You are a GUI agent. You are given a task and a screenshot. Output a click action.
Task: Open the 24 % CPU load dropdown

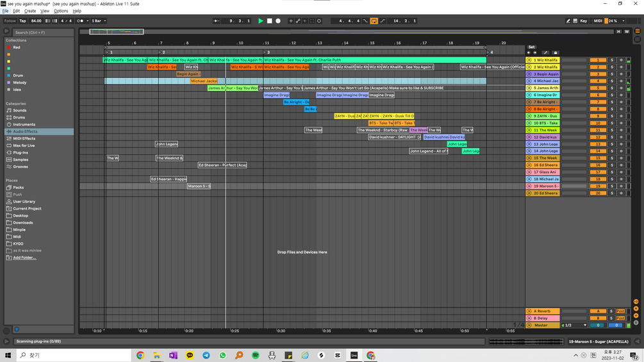(x=615, y=21)
